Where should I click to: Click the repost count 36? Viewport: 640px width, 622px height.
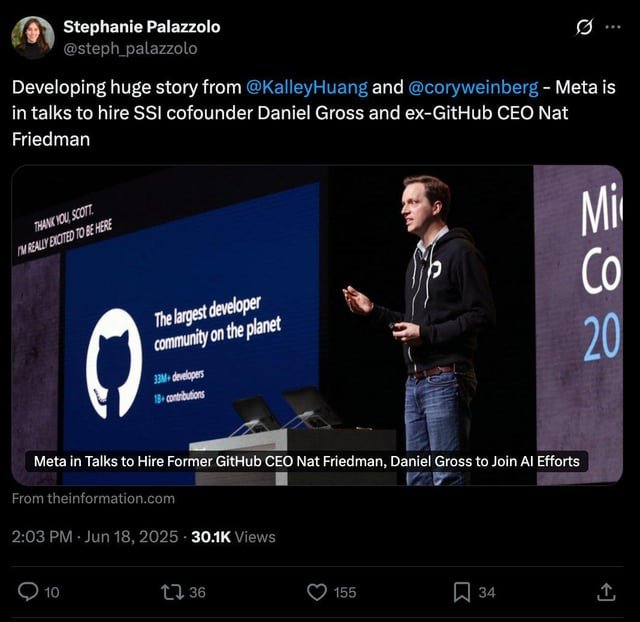tap(197, 593)
